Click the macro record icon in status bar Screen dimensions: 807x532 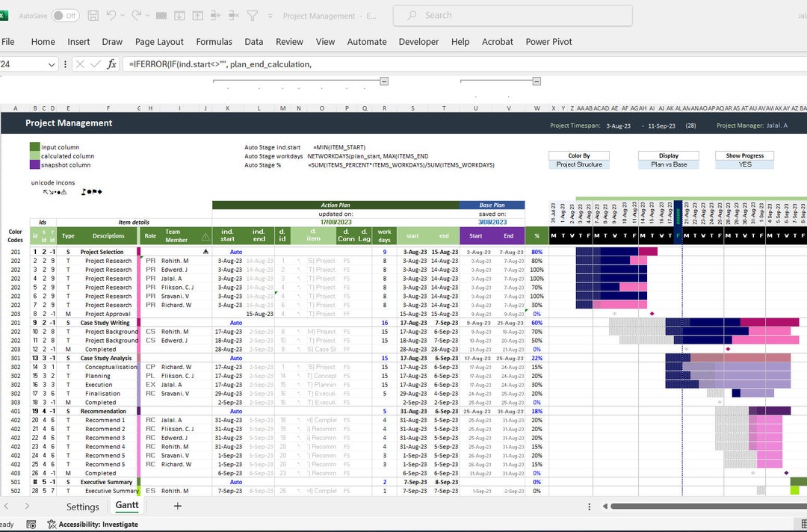pyautogui.click(x=31, y=525)
